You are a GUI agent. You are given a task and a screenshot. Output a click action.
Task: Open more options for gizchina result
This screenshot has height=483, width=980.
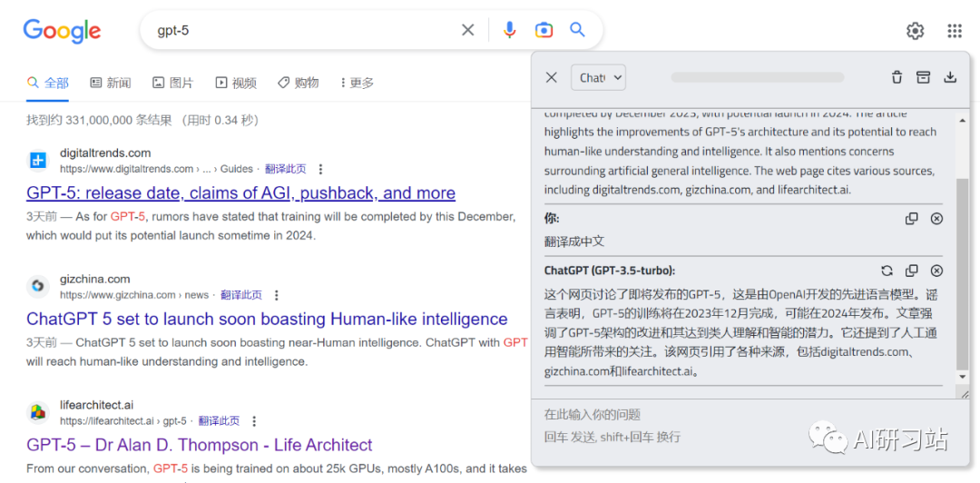point(277,295)
